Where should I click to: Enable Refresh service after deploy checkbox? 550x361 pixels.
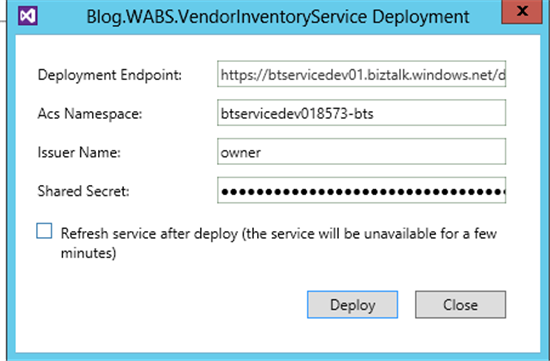[x=44, y=231]
